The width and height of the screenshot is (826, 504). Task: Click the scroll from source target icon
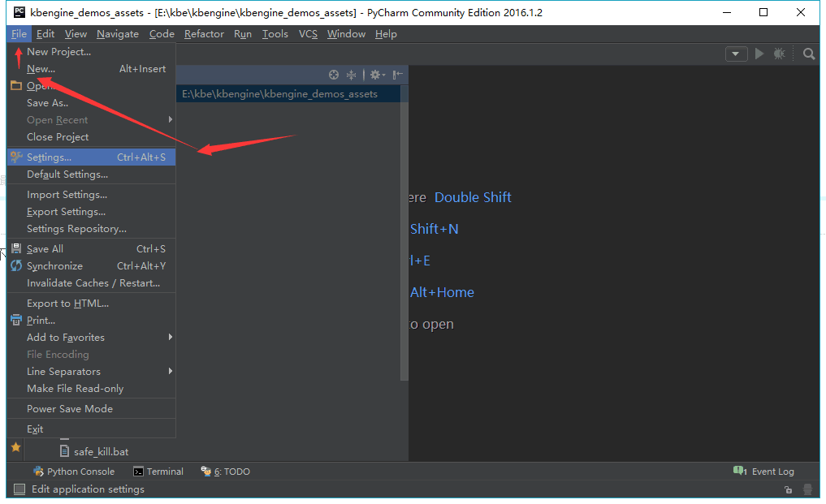(x=334, y=75)
